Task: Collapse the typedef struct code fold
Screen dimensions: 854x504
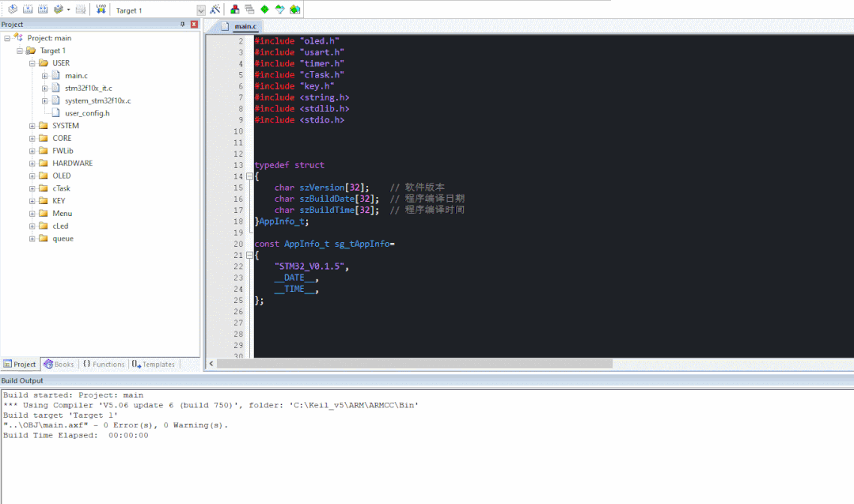Action: point(249,176)
